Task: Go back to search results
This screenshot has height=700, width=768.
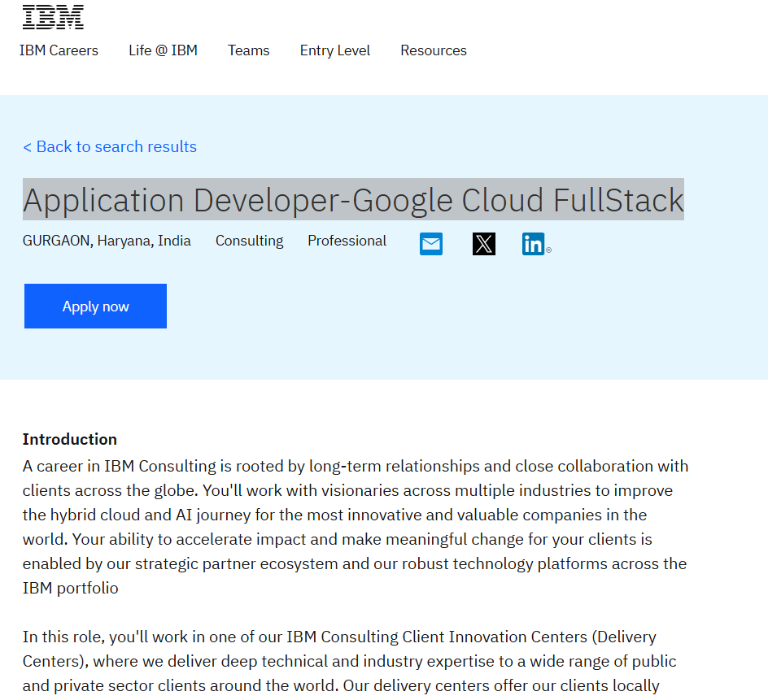Action: (x=110, y=146)
